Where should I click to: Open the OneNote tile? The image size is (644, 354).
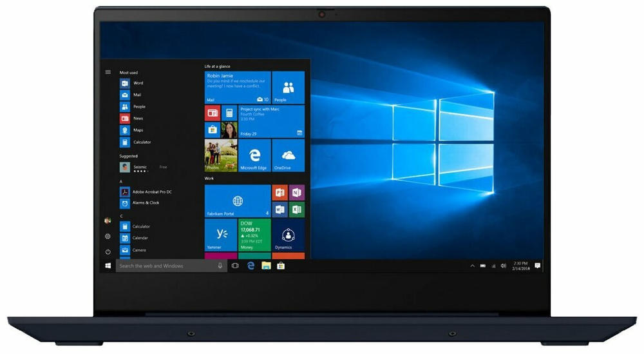coord(296,192)
